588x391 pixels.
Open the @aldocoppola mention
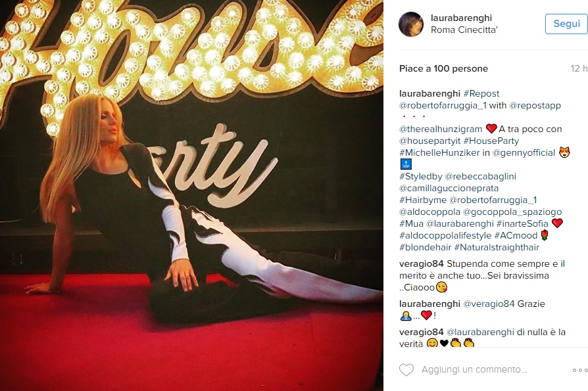pyautogui.click(x=429, y=212)
